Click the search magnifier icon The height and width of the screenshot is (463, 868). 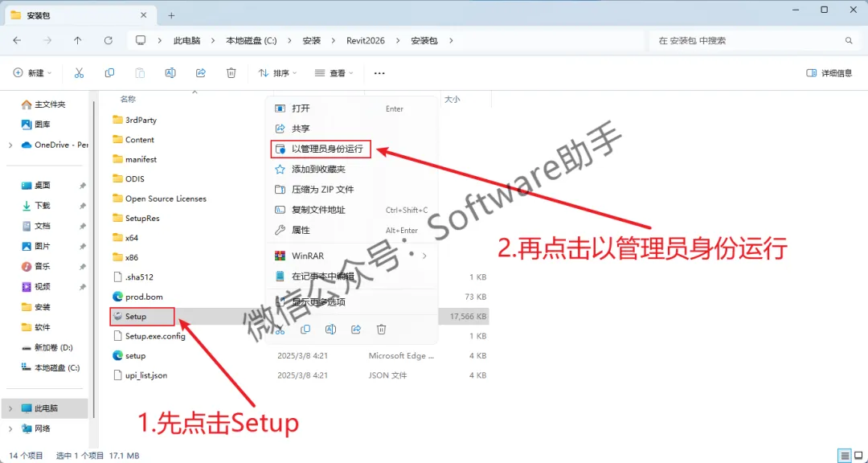point(849,40)
